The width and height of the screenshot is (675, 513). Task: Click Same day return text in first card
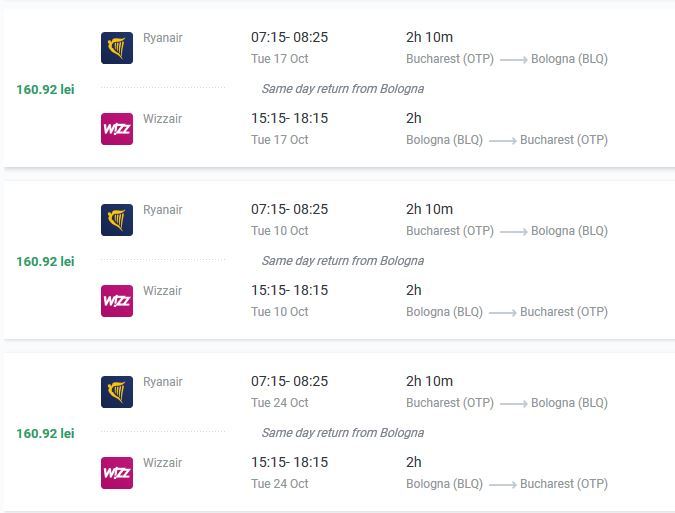343,89
